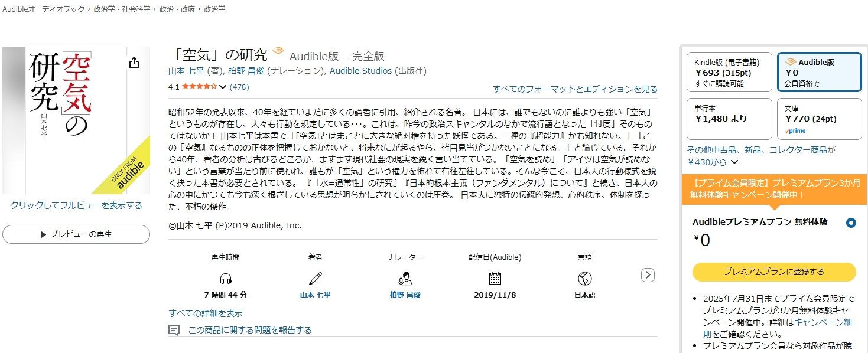Viewport: 868px width, 353px height.
Task: Select the Kindle版 format option
Action: click(729, 73)
